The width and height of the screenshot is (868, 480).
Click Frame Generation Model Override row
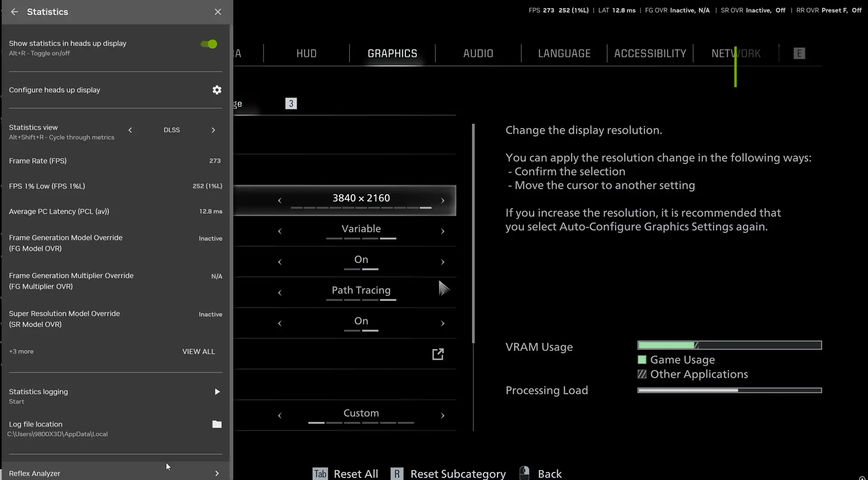pos(115,243)
